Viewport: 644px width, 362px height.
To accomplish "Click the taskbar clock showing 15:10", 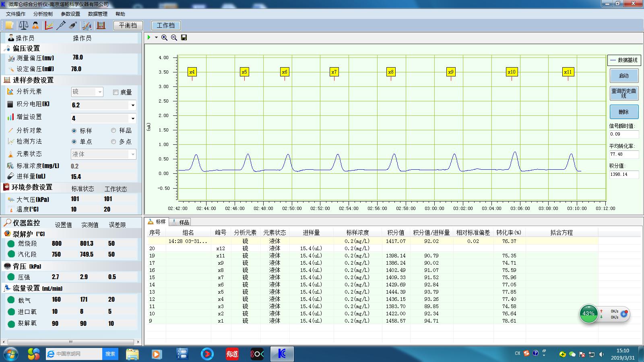I will [x=623, y=354].
